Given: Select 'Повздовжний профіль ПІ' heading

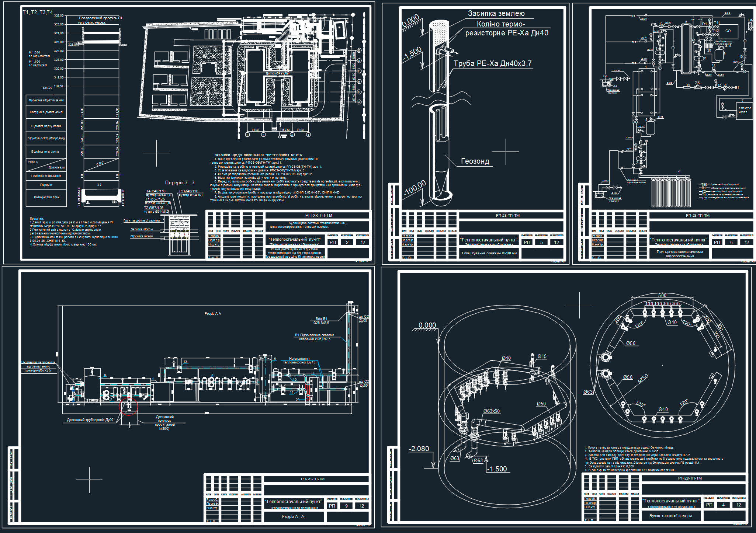Looking at the screenshot, I should pos(100,18).
